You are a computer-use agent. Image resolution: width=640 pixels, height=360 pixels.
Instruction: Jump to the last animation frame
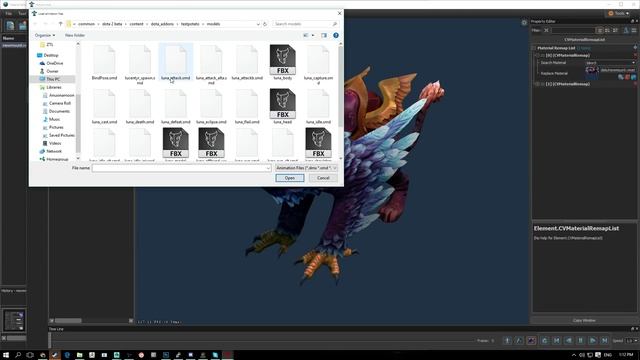(x=604, y=340)
